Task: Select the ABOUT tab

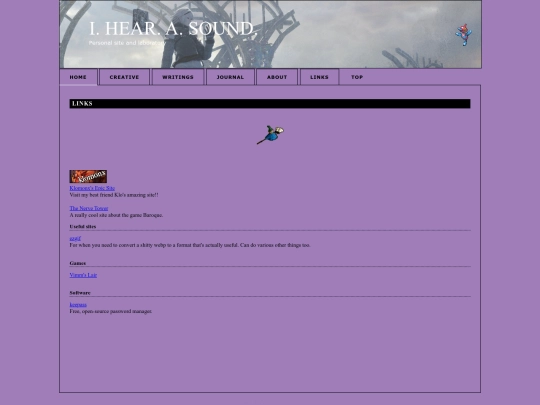Action: coord(277,77)
